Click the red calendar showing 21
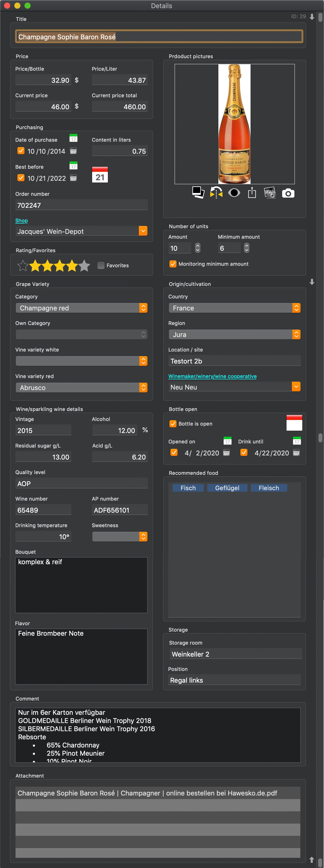324x868 pixels. coord(100,175)
